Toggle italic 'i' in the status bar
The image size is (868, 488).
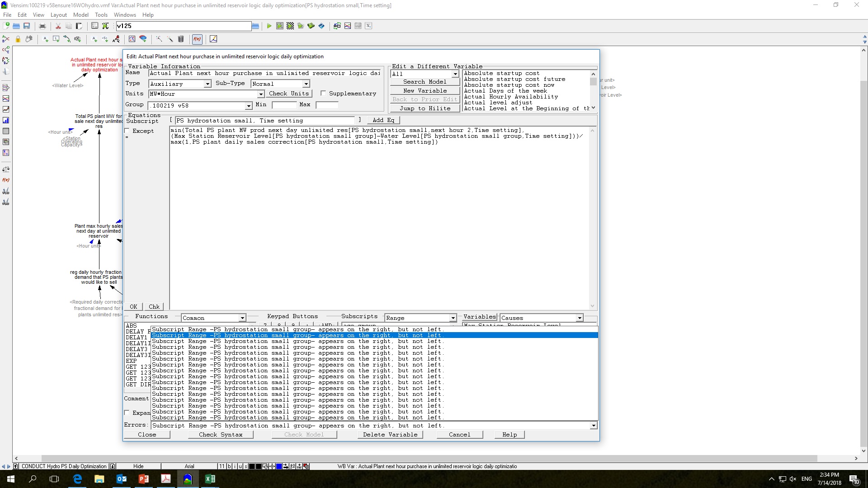[x=235, y=466]
